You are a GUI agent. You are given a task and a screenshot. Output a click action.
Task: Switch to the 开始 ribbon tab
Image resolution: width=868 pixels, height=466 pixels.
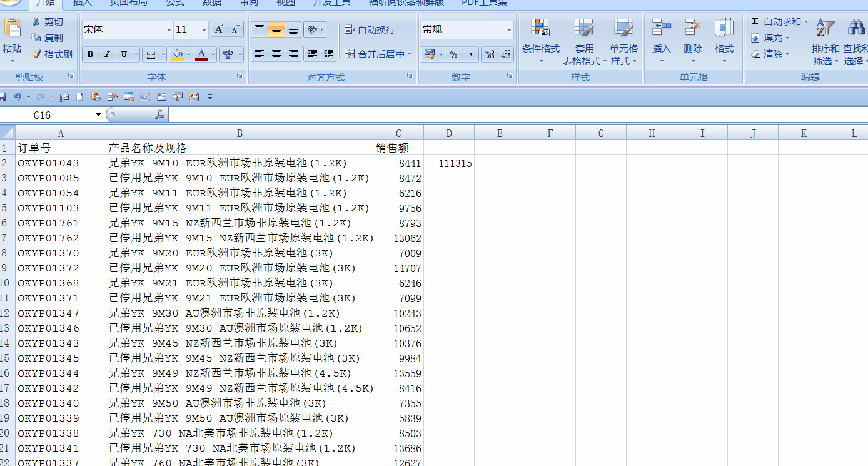46,3
